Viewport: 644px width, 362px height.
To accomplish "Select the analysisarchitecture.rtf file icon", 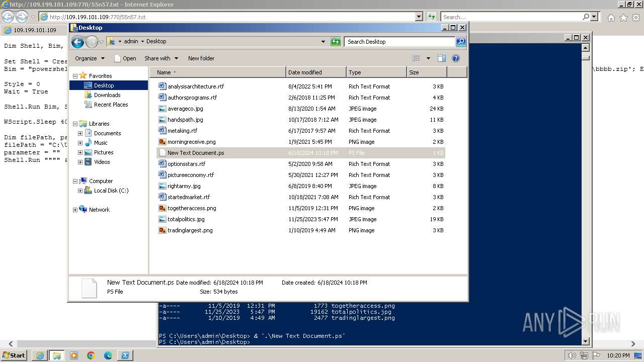I will (x=162, y=86).
